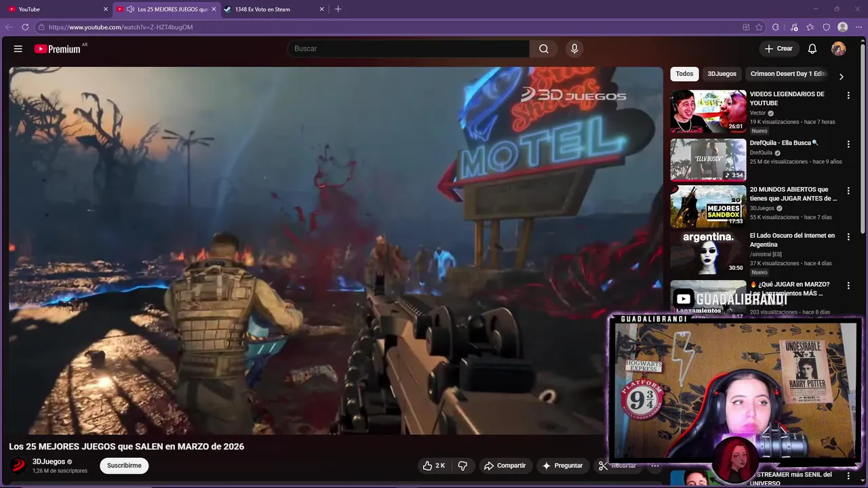Click the search magnifier button

coord(544,49)
